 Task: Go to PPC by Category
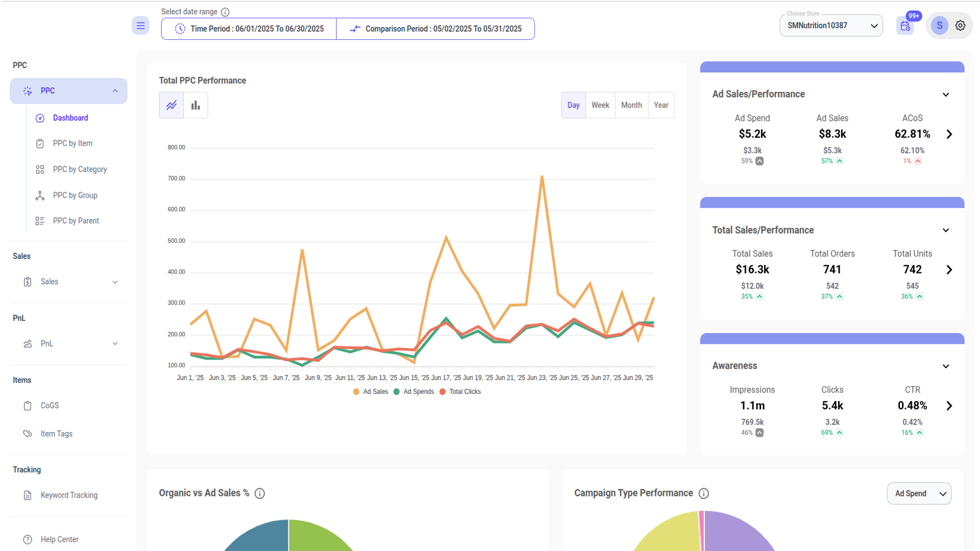point(80,169)
